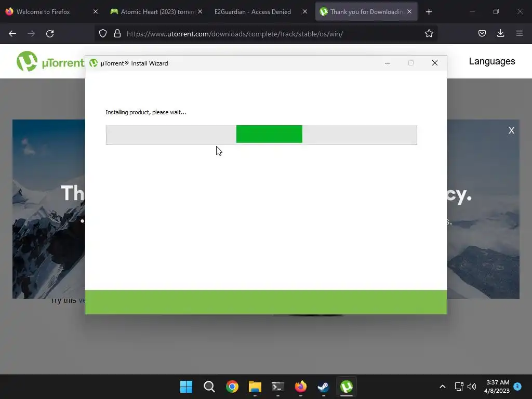This screenshot has width=532, height=399.
Task: Open the Windows Start menu
Action: pos(187,387)
